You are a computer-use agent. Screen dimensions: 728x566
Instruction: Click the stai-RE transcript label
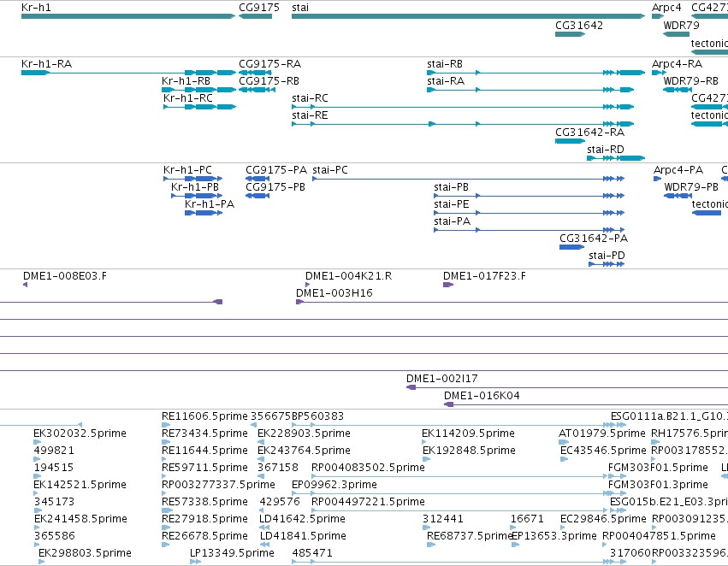tap(310, 115)
